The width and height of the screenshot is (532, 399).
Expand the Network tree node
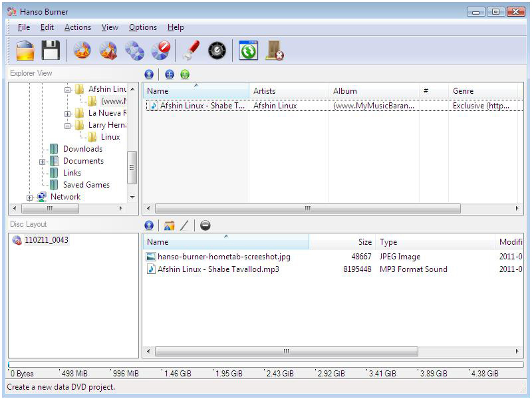(x=29, y=198)
